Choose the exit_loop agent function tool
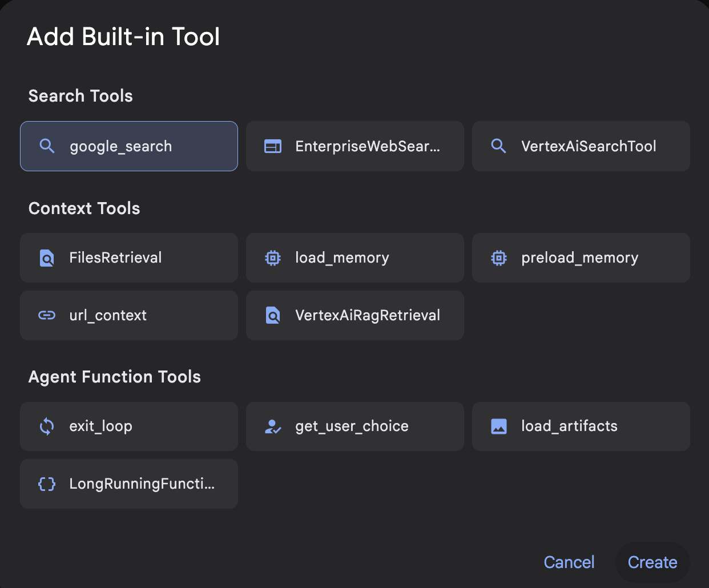Image resolution: width=709 pixels, height=588 pixels. (129, 426)
